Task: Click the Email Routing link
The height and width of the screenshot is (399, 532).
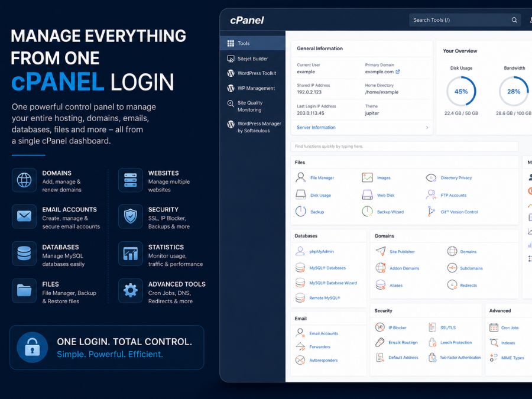Action: (x=403, y=342)
